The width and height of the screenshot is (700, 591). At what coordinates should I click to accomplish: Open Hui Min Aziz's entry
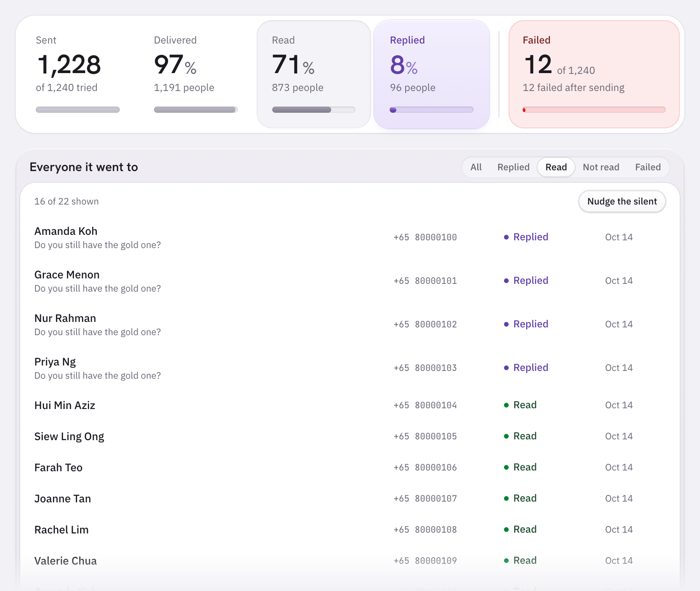(350, 405)
